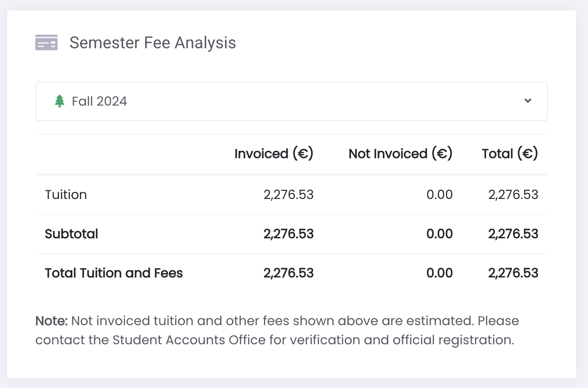588x388 pixels.
Task: Click the Total Tuition and Fees label
Action: [x=114, y=273]
